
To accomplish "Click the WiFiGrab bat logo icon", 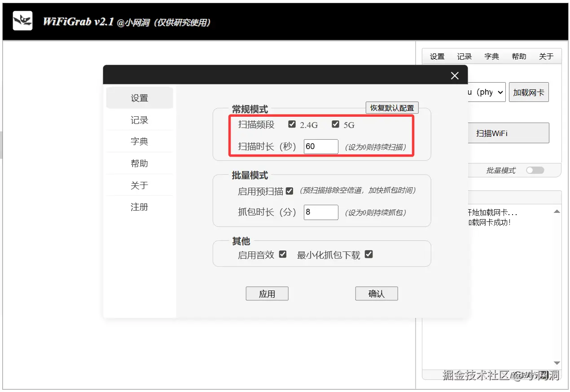I will 22,21.
